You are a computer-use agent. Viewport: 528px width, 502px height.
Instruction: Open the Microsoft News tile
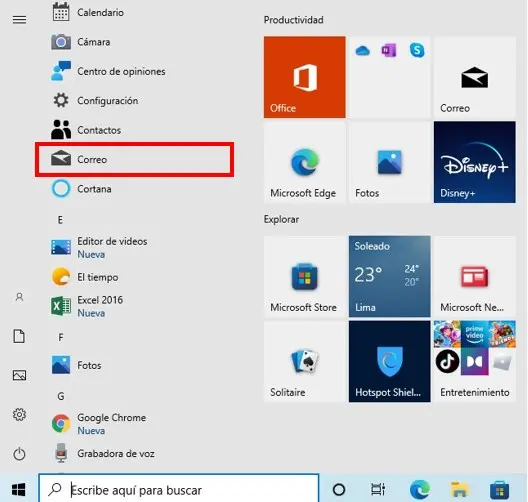[474, 276]
